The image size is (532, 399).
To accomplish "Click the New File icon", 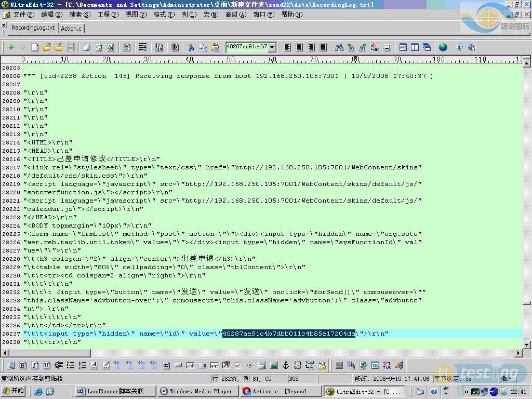I will click(35, 47).
